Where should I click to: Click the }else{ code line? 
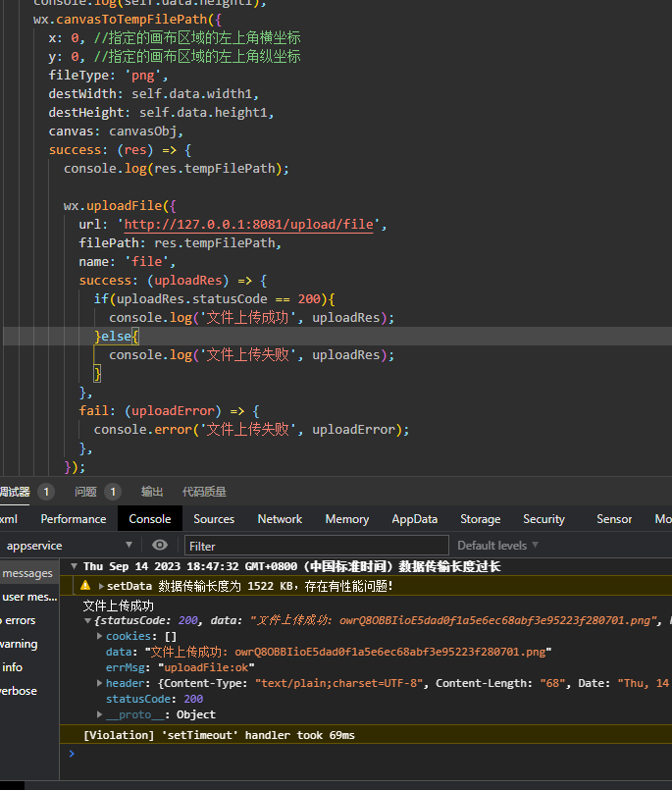pyautogui.click(x=117, y=337)
